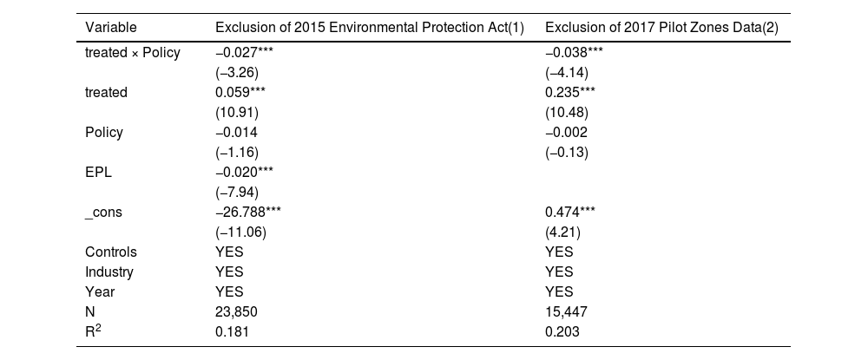Select the sample size 23,850

pos(237,312)
